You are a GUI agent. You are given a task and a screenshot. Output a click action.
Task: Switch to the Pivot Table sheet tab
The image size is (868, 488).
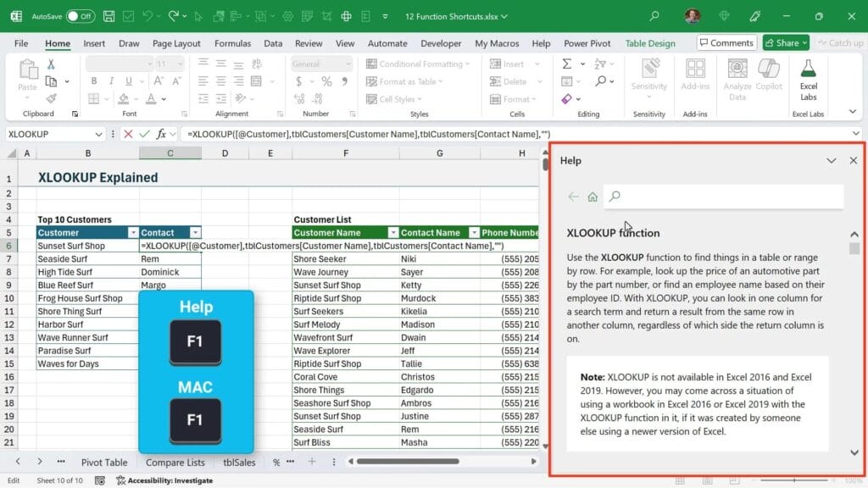104,463
